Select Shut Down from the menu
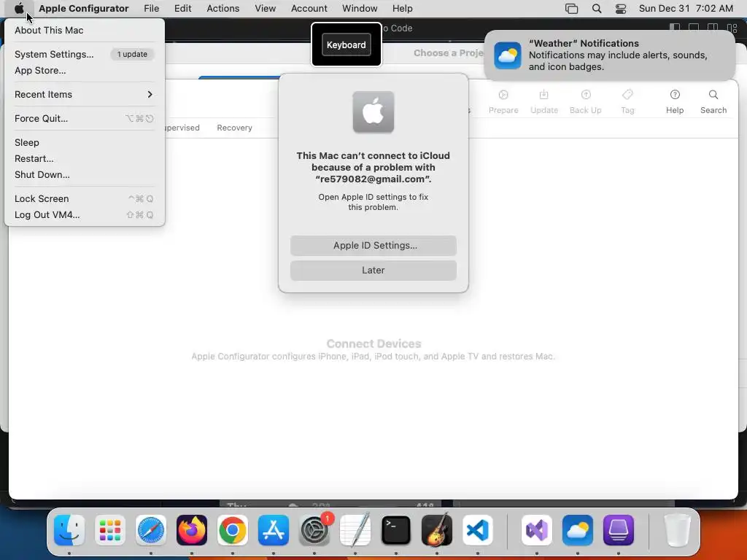Screen dimensions: 747x560 [x=84, y=175]
